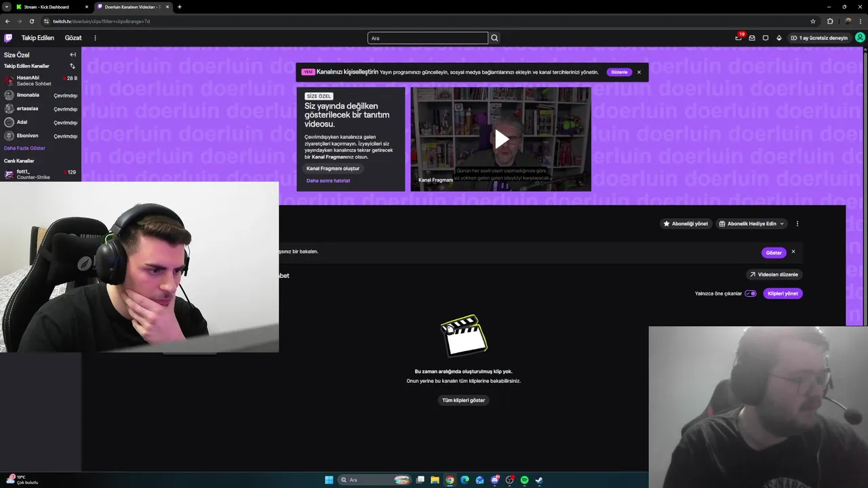Viewport: 868px width, 488px height.
Task: Open a new browser tab
Action: 179,7
